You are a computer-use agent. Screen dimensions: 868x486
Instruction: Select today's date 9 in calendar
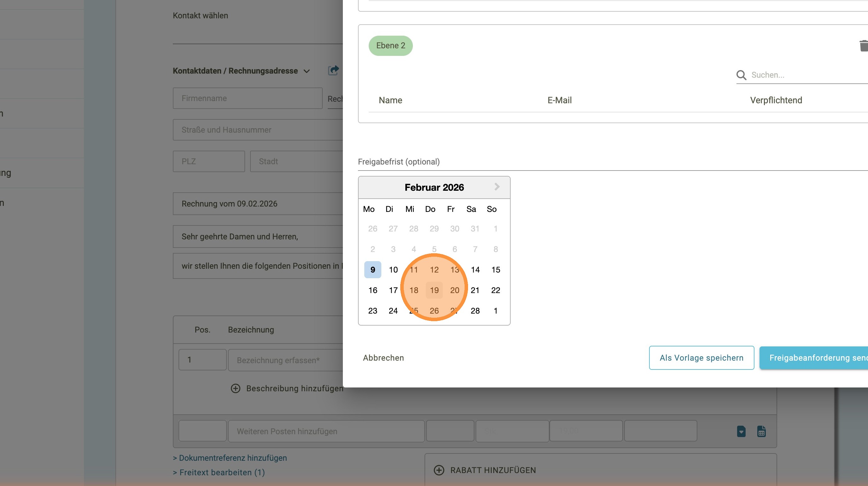(373, 270)
